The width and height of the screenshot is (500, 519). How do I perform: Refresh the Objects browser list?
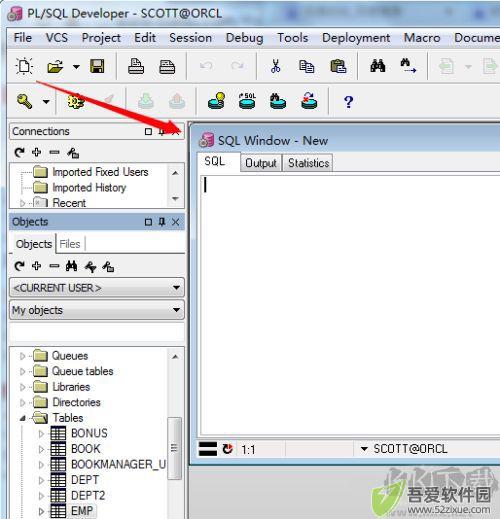tap(19, 266)
